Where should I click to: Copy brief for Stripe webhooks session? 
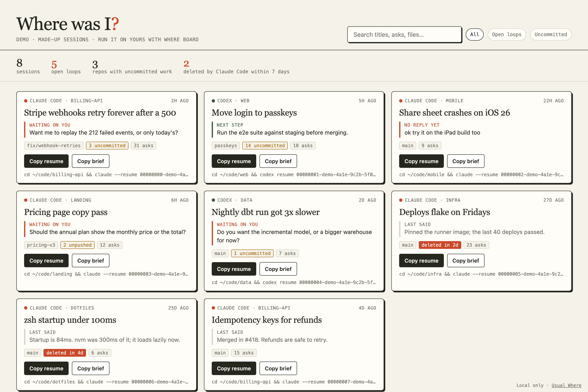[x=90, y=161]
